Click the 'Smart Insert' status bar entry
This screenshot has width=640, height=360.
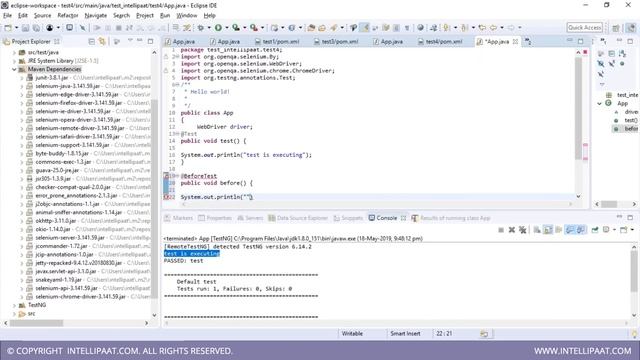pyautogui.click(x=405, y=333)
